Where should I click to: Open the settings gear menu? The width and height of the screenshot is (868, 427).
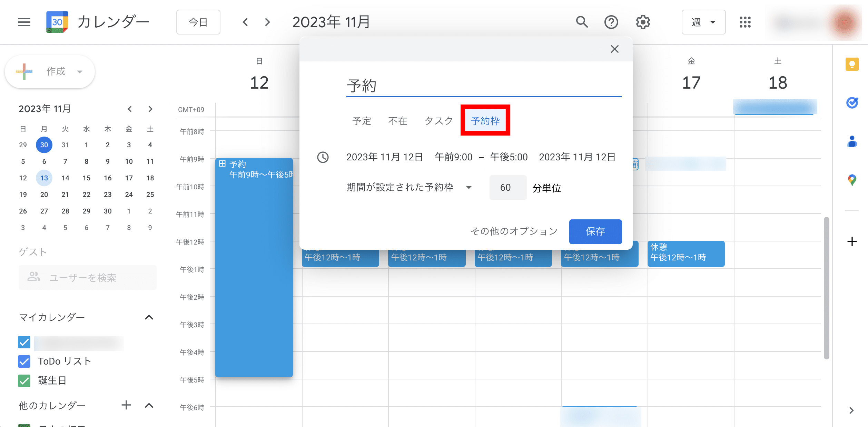click(643, 22)
